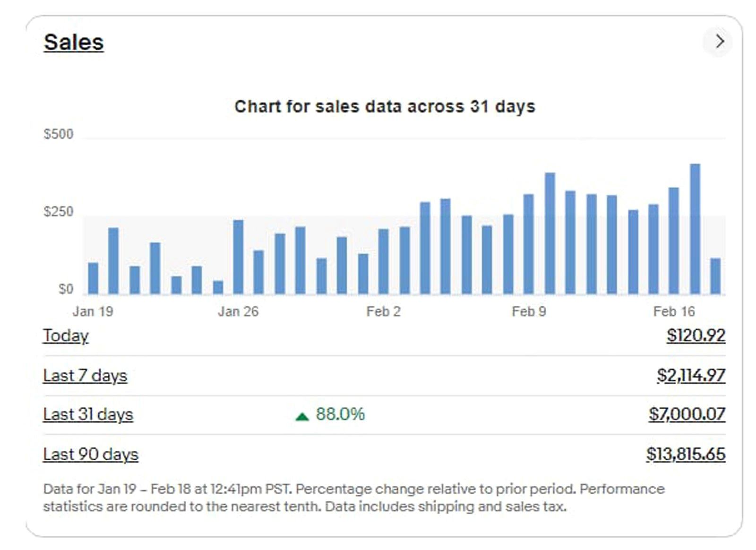Click the Jan 19 axis label
This screenshot has height=550, width=756.
pyautogui.click(x=93, y=311)
